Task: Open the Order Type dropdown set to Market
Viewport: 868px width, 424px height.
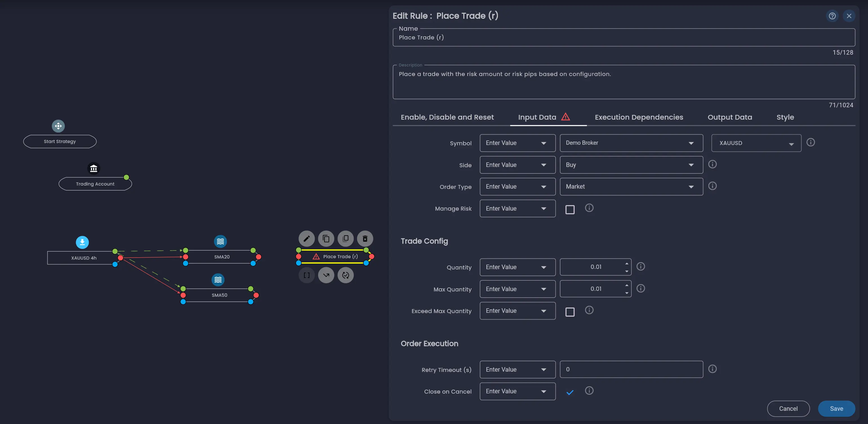Action: pyautogui.click(x=631, y=187)
